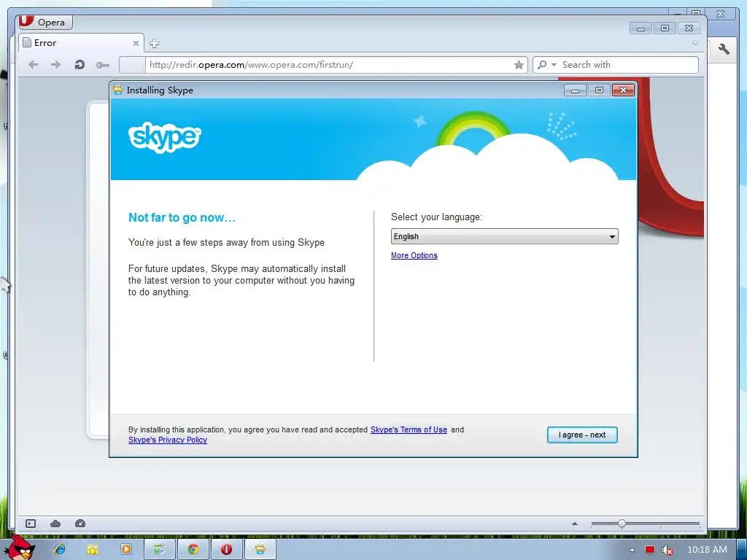Go forward in Opera navigation

point(55,65)
